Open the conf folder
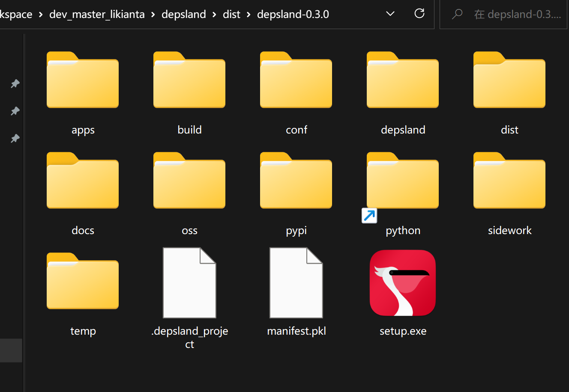This screenshot has height=392, width=569. click(x=296, y=80)
